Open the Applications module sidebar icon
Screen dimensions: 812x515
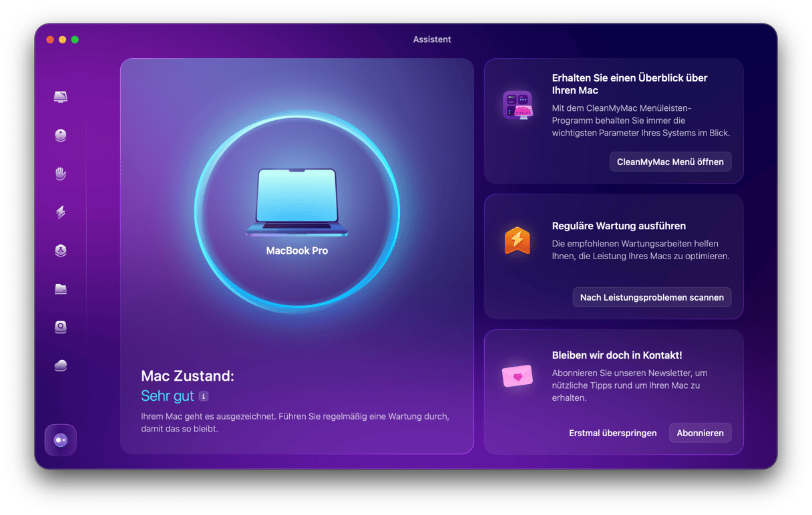[x=61, y=250]
